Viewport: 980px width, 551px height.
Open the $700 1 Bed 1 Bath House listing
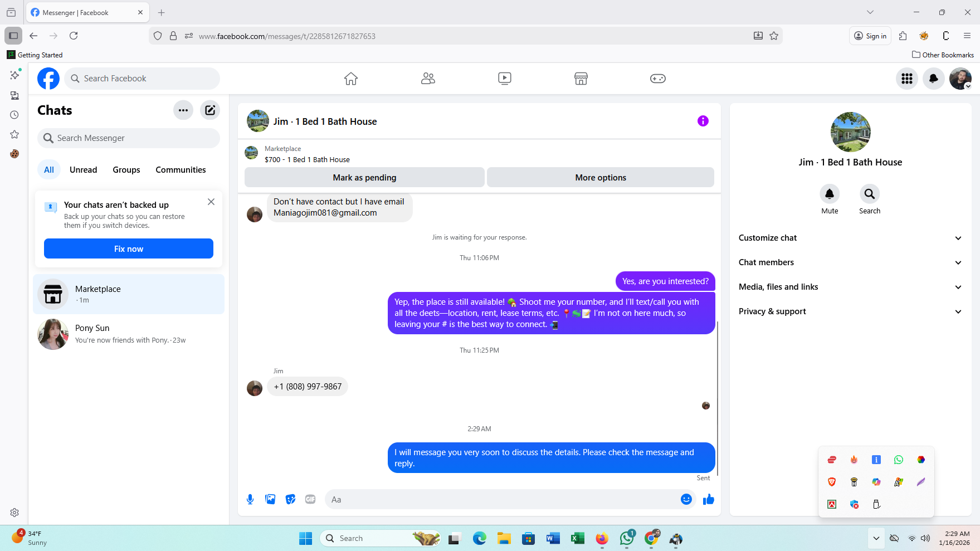click(307, 159)
